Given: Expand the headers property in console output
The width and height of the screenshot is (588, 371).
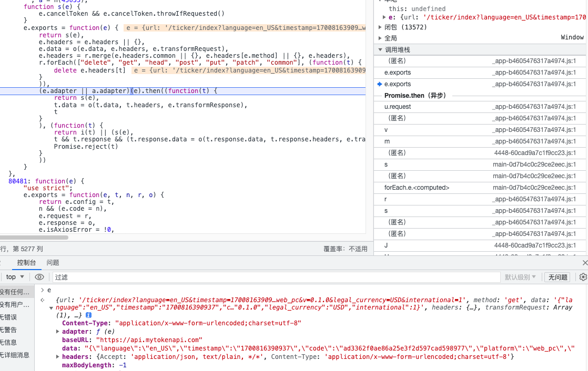Looking at the screenshot, I should (x=58, y=357).
